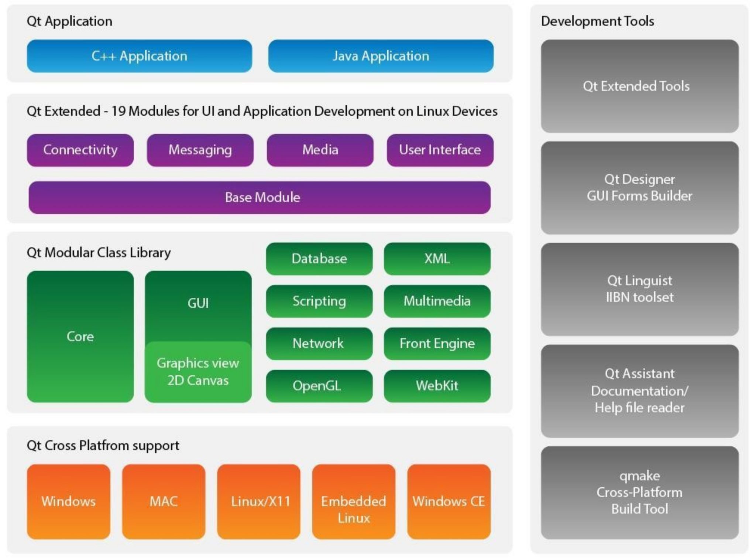Viewport: 756px width, 559px height.
Task: Click the Media module box
Action: (x=320, y=150)
